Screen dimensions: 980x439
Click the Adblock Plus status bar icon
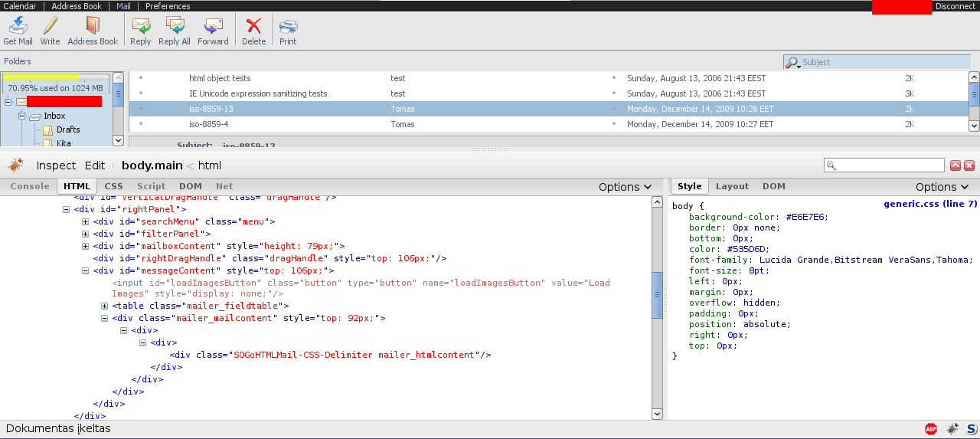931,429
